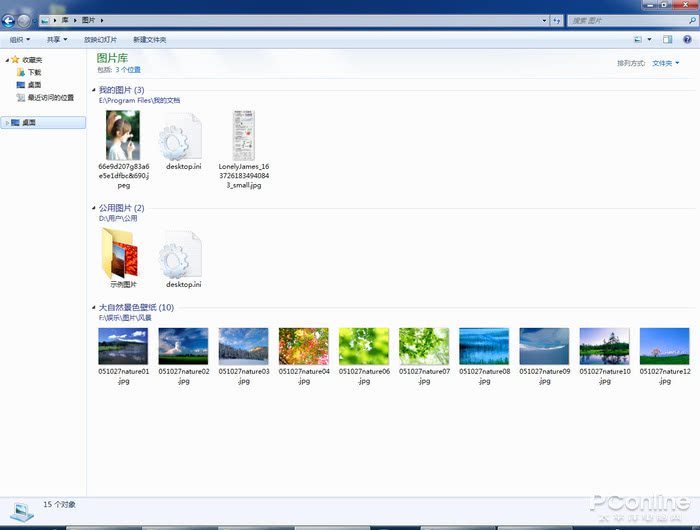Select thumbnail 051027nature04.jpg

coord(303,347)
